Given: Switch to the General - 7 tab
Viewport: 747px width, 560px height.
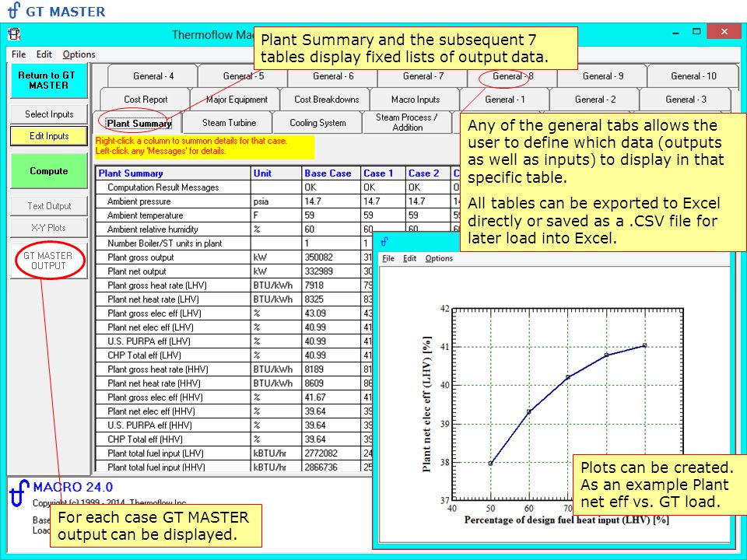Looking at the screenshot, I should [x=423, y=76].
